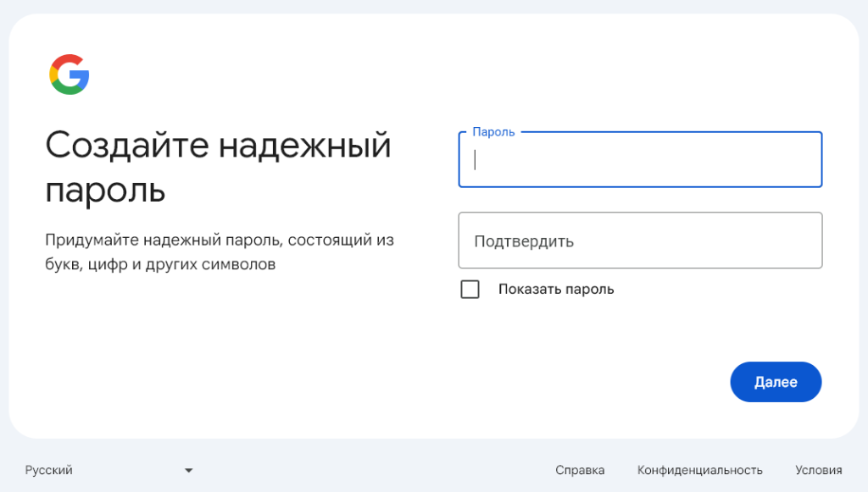This screenshot has width=868, height=492.
Task: Open the Условия terms link
Action: pos(818,470)
